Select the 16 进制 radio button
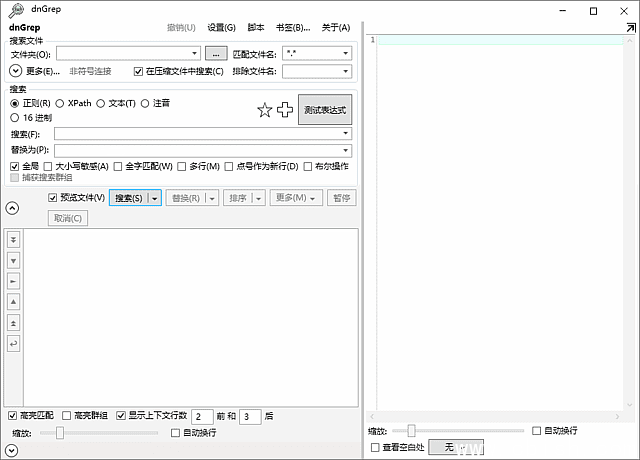 15,118
